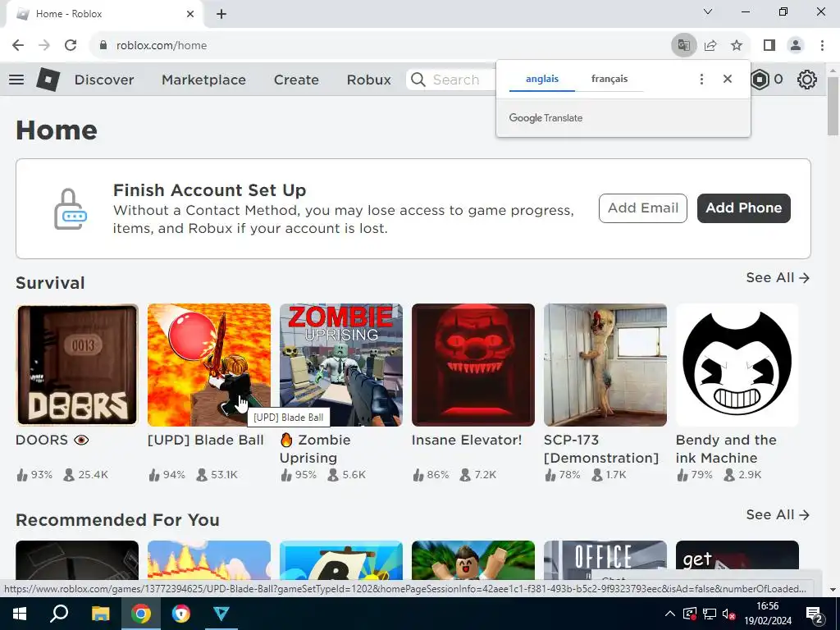Image resolution: width=840 pixels, height=630 pixels.
Task: Reload the Roblox page
Action: (x=71, y=46)
